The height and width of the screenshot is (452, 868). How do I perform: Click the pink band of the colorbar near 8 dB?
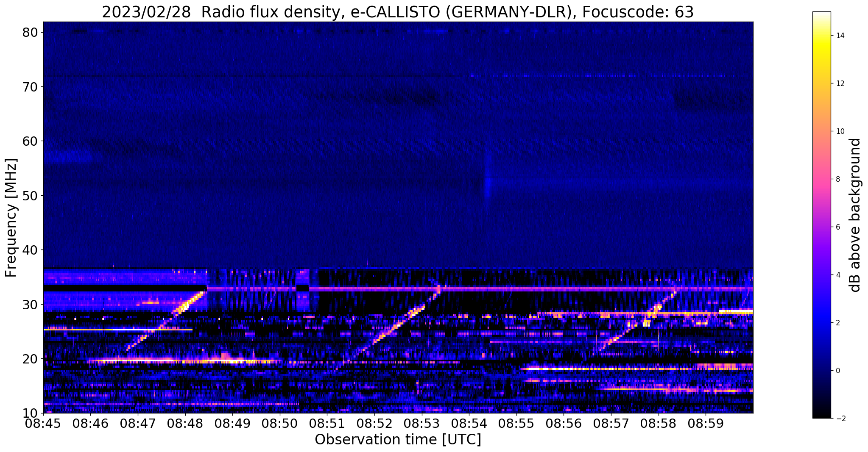[821, 179]
